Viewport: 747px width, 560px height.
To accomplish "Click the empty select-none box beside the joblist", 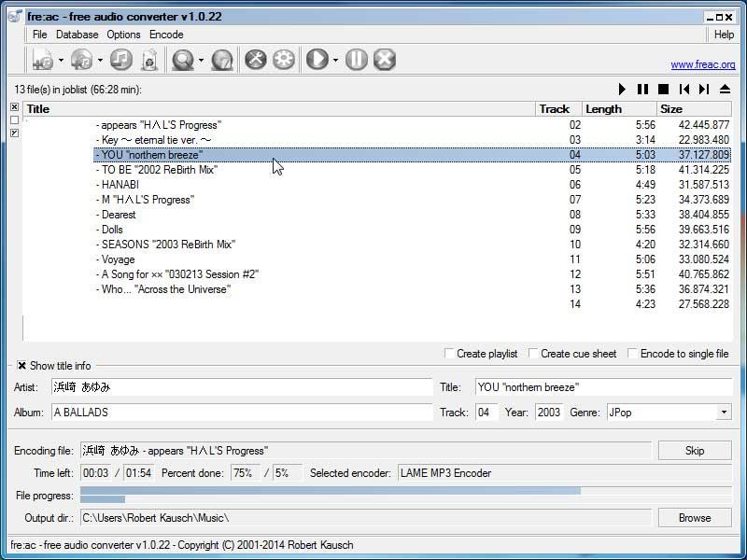I will pyautogui.click(x=14, y=120).
